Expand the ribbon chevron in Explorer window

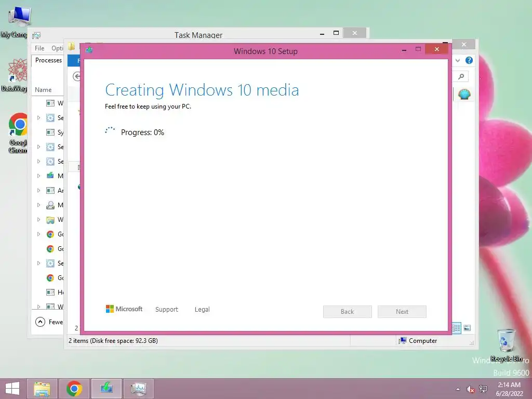458,60
